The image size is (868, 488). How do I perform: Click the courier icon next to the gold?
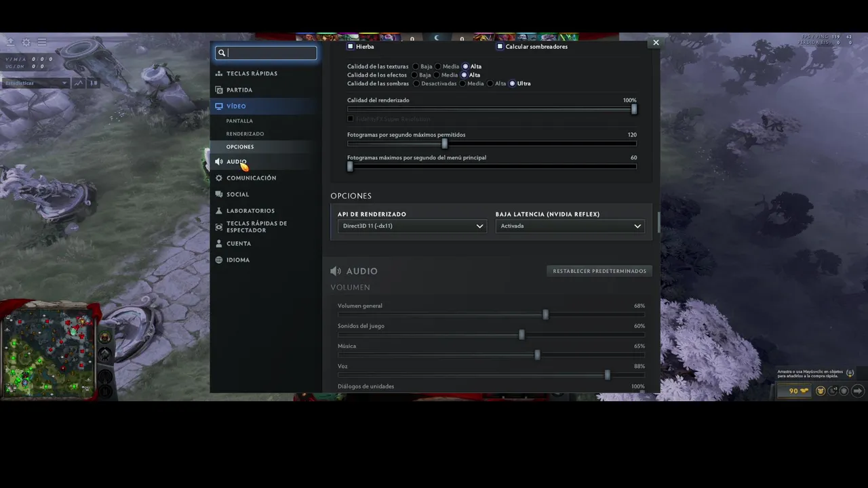click(x=821, y=391)
